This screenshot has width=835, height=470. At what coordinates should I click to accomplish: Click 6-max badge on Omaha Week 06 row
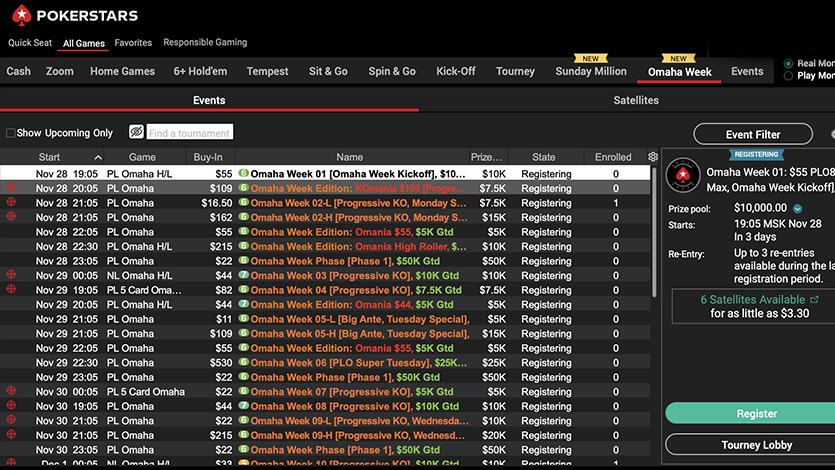(243, 362)
